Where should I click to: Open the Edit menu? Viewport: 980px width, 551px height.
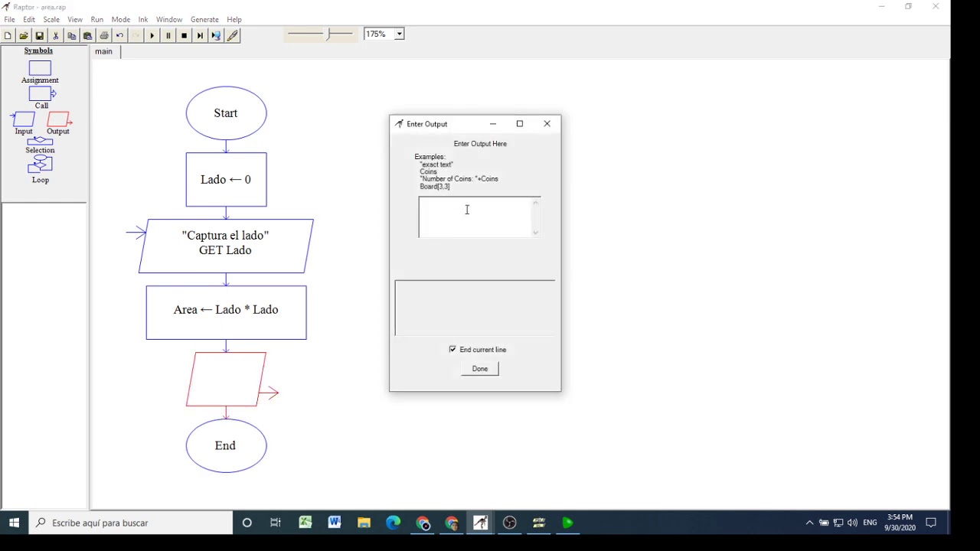click(x=29, y=19)
